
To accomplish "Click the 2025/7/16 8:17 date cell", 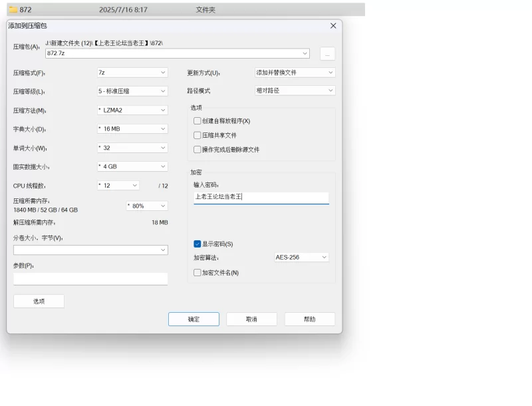I will pyautogui.click(x=123, y=10).
